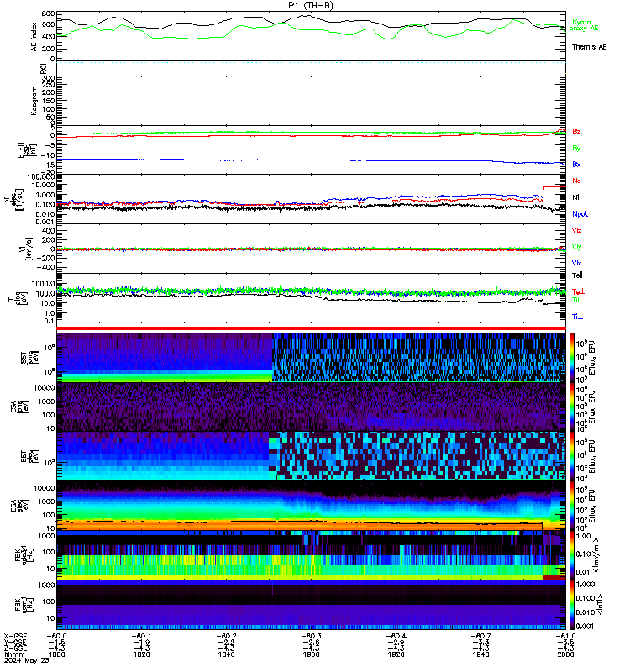Image resolution: width=630 pixels, height=672 pixels.
Task: Click the X-GSE value -60.1
Action: coord(141,636)
